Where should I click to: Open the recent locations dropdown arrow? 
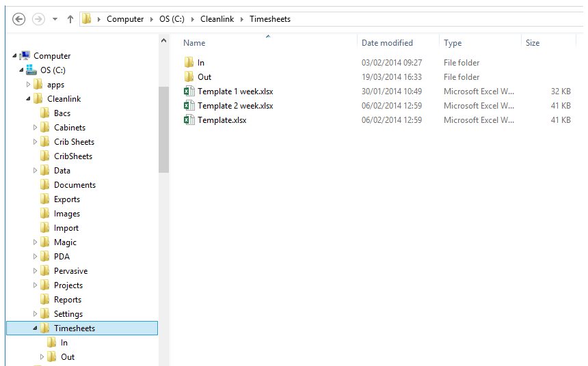point(55,19)
